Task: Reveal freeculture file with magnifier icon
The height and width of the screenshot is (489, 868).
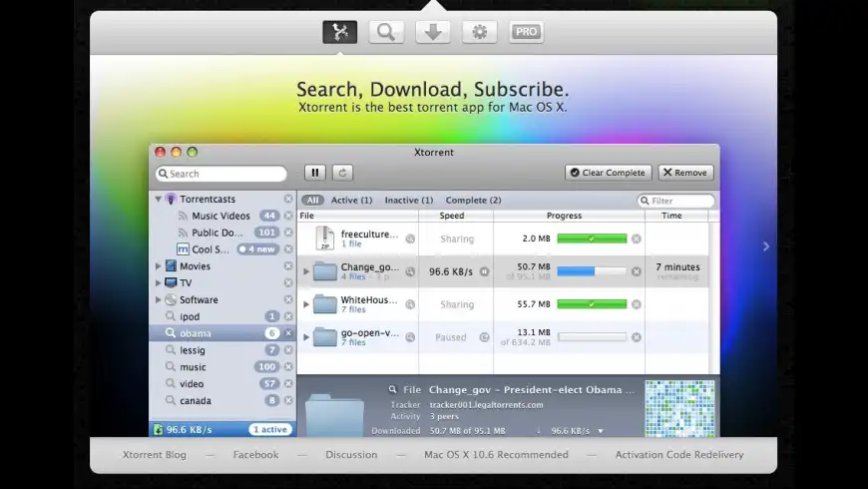Action: click(410, 239)
